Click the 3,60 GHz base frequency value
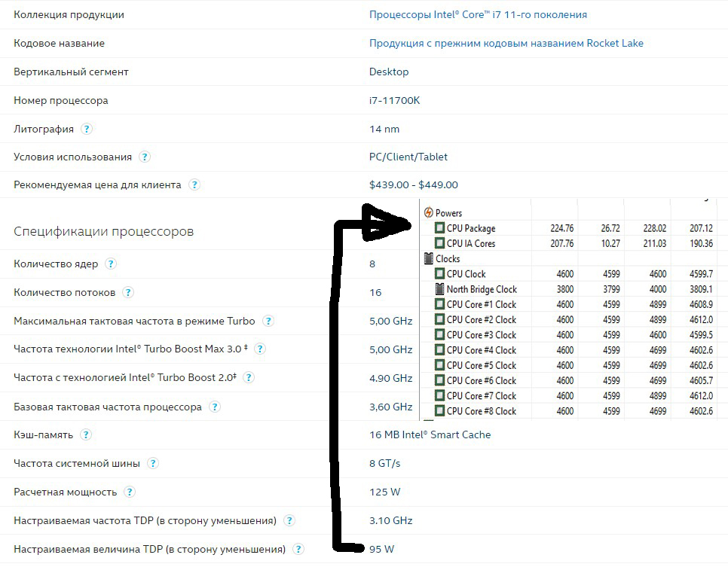 coord(390,407)
